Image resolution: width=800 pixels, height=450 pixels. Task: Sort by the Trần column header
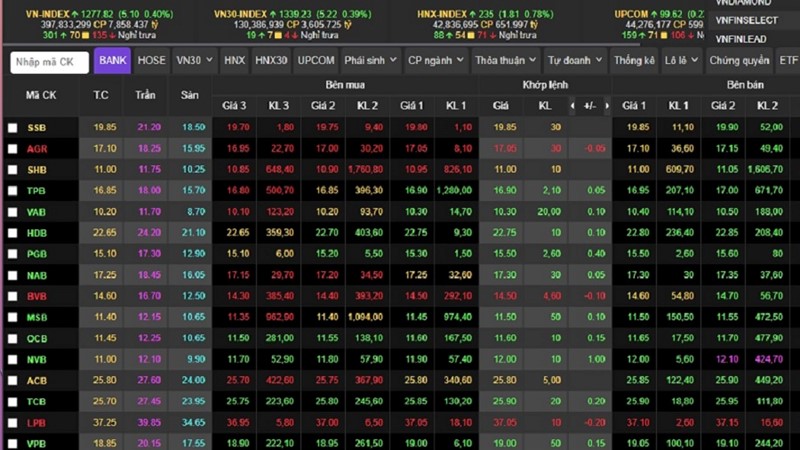pos(145,95)
